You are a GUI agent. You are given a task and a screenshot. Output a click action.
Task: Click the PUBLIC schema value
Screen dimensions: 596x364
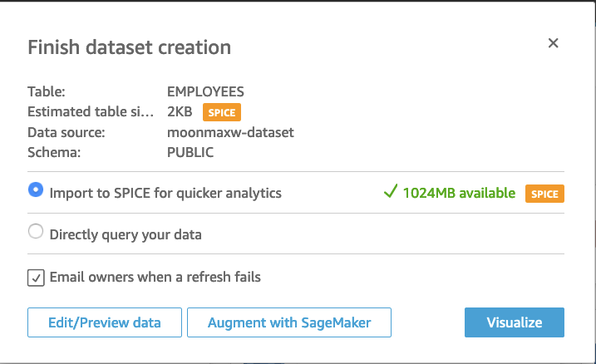coord(190,152)
